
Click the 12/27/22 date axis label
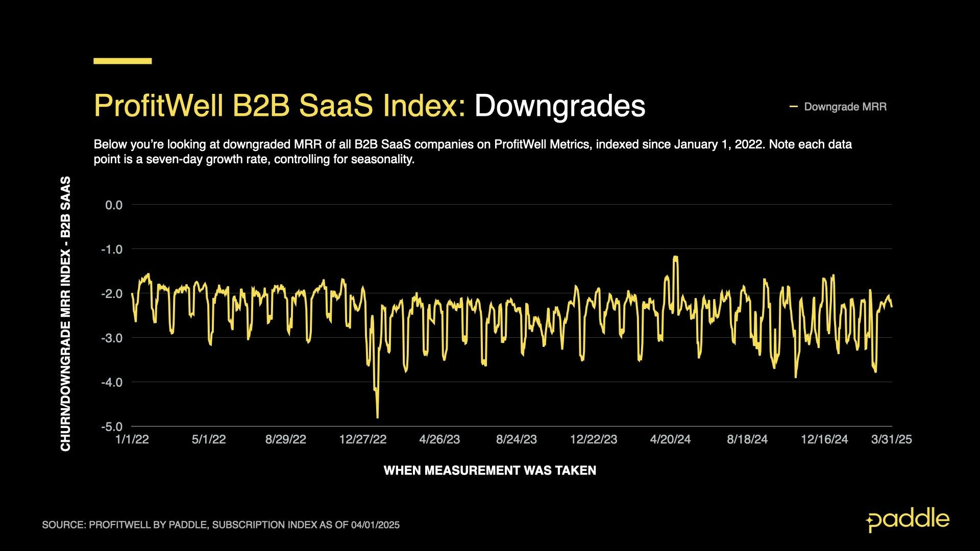[x=363, y=439]
